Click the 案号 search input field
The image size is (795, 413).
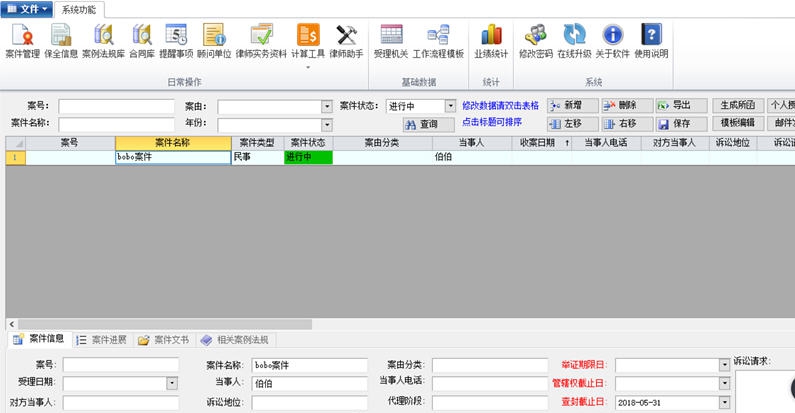[117, 106]
